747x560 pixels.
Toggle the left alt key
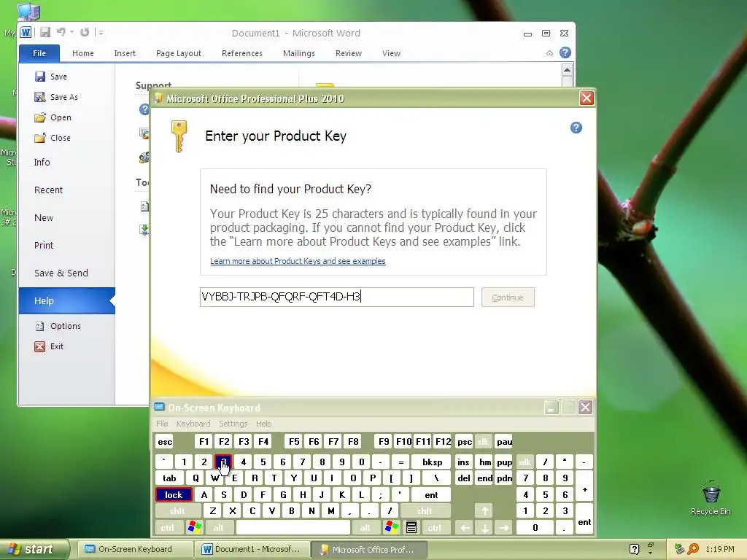click(x=218, y=528)
